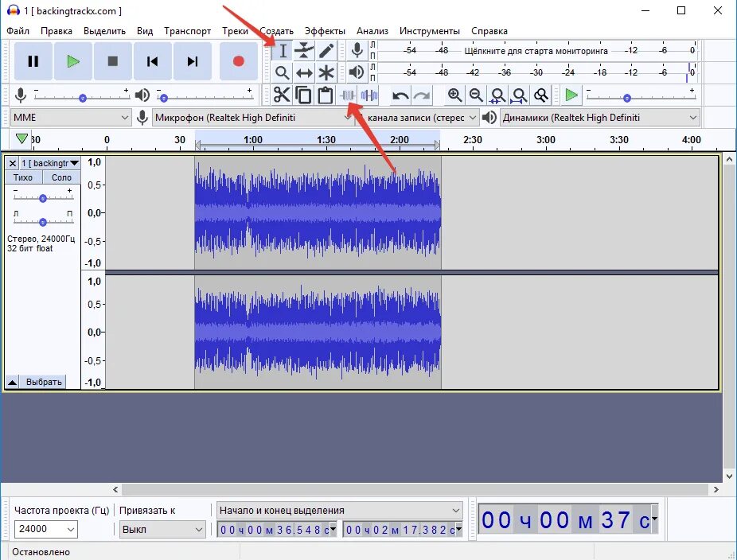Copy selection with the Copy icon
Viewport: 737px width, 560px height.
304,95
